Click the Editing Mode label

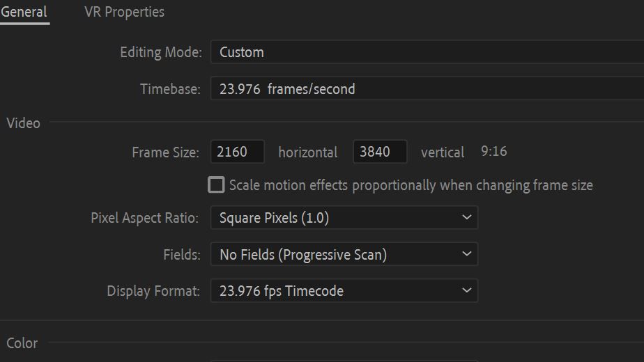(160, 52)
